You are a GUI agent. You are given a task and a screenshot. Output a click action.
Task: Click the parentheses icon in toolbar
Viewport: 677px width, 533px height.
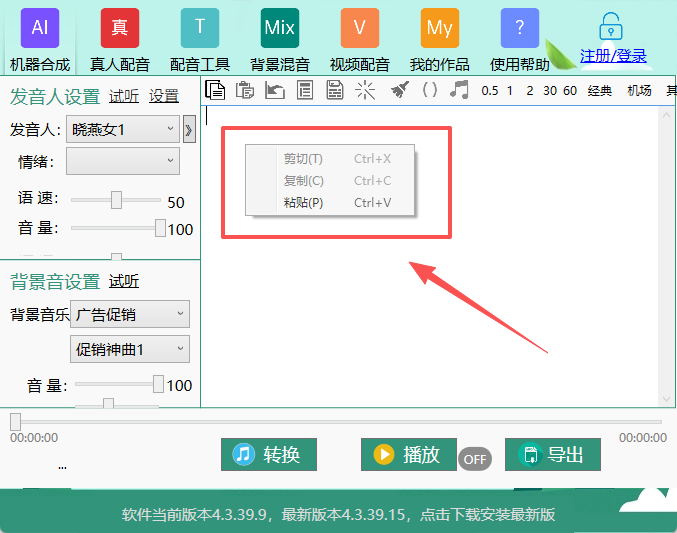tap(430, 90)
